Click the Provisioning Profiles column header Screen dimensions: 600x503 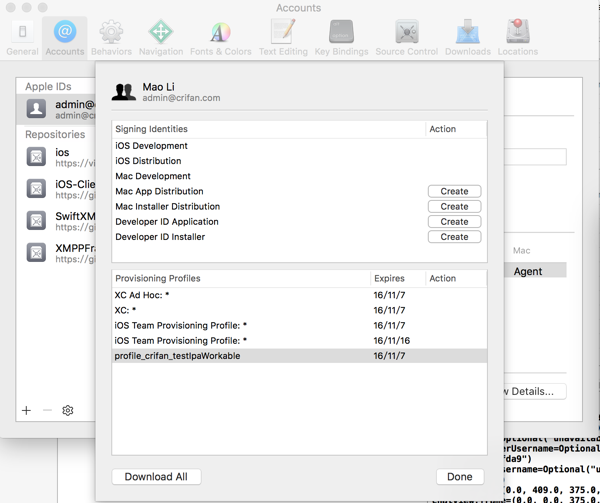(241, 278)
